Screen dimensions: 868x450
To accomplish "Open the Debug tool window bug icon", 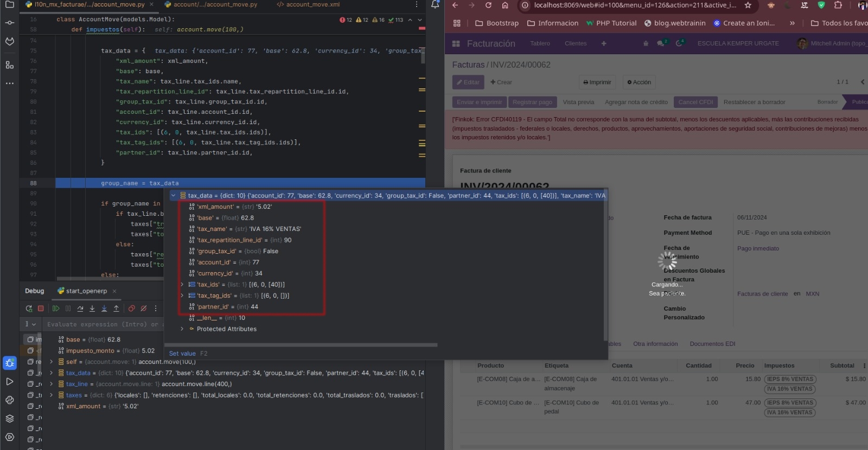I will [x=9, y=363].
